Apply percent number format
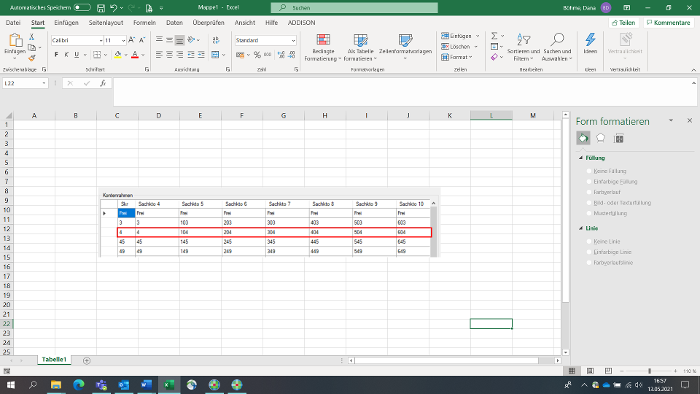Viewport: 700px width, 394px height. pos(257,54)
